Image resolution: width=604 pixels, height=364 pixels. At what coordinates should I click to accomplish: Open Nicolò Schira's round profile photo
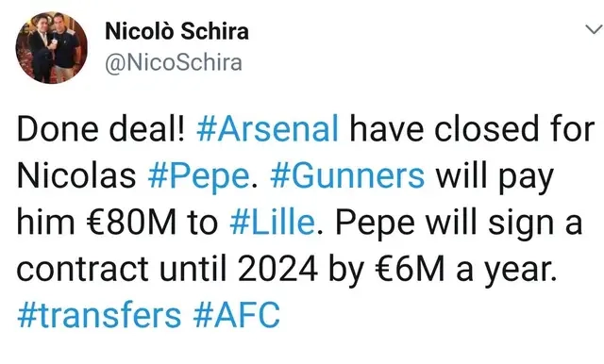point(51,48)
